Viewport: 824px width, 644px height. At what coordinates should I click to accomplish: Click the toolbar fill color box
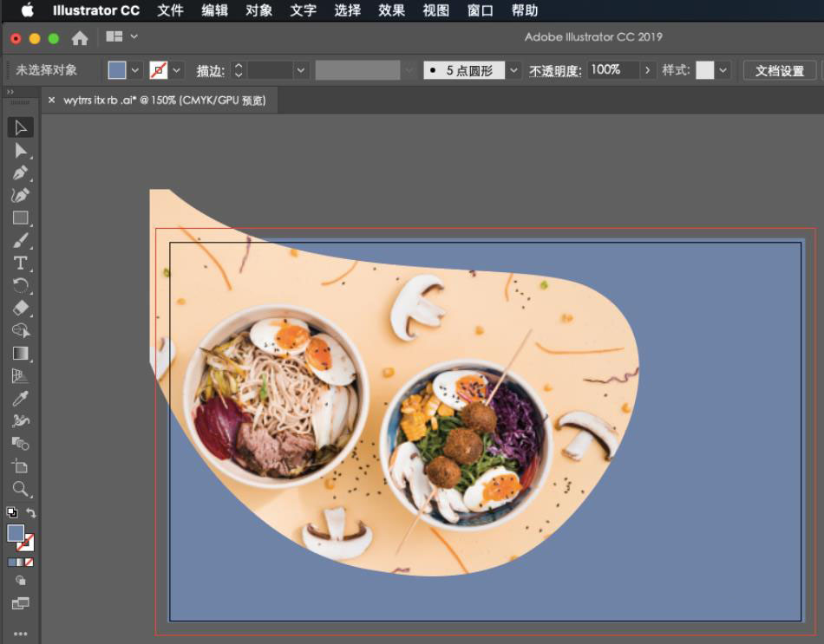[16, 533]
